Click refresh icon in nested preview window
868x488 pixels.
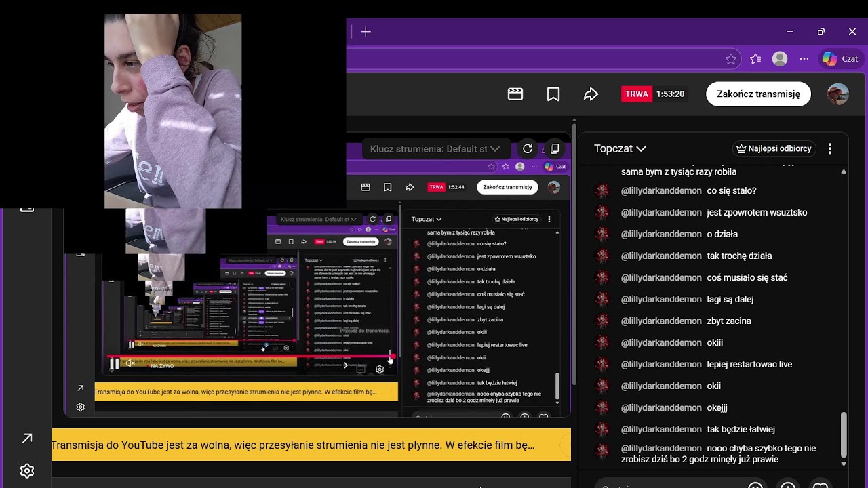click(372, 220)
